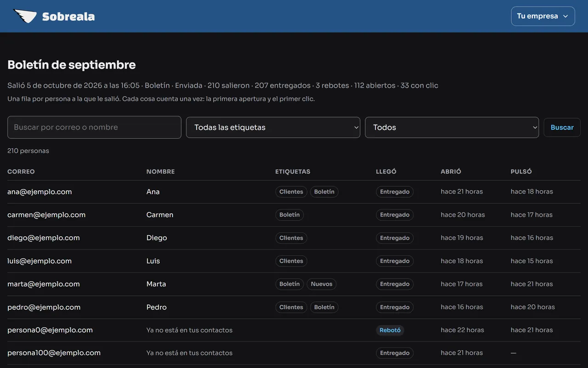The image size is (588, 368).
Task: Select the Sobreala brand name text
Action: [x=68, y=17]
